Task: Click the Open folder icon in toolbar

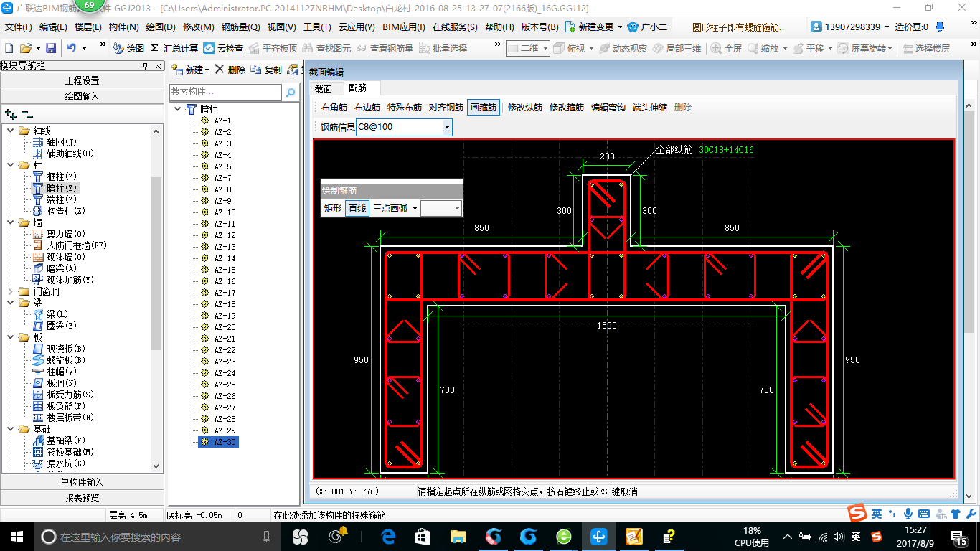Action: tap(25, 48)
